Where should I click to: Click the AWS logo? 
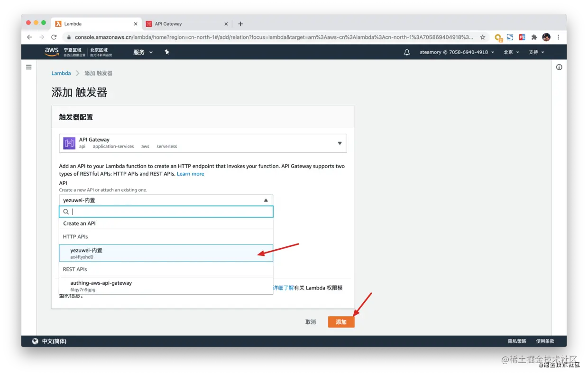(52, 52)
